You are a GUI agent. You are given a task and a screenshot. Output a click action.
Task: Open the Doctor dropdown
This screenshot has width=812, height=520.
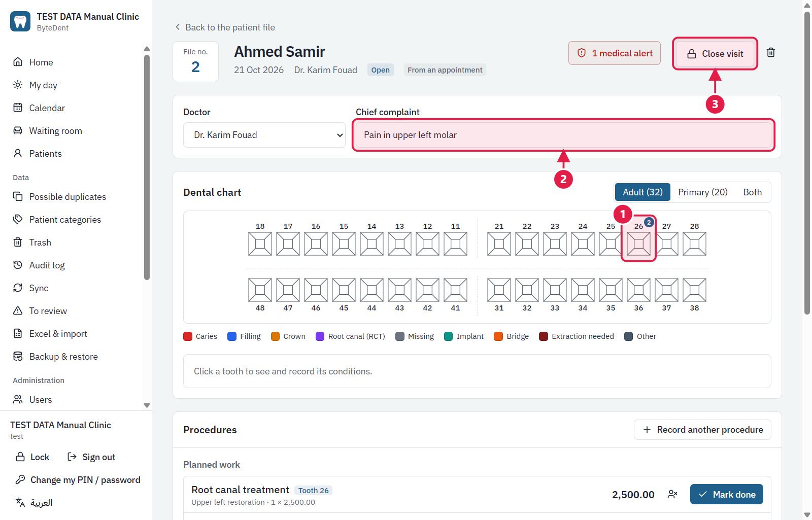(x=264, y=135)
